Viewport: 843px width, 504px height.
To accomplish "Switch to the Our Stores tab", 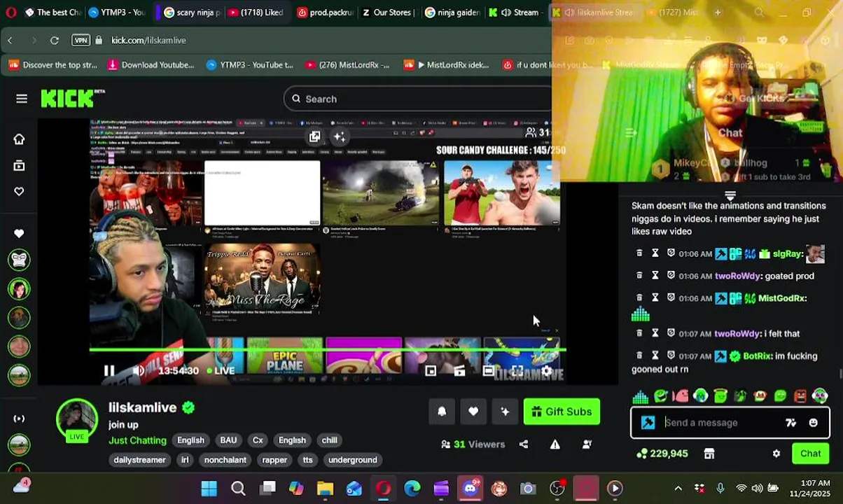I will [387, 13].
